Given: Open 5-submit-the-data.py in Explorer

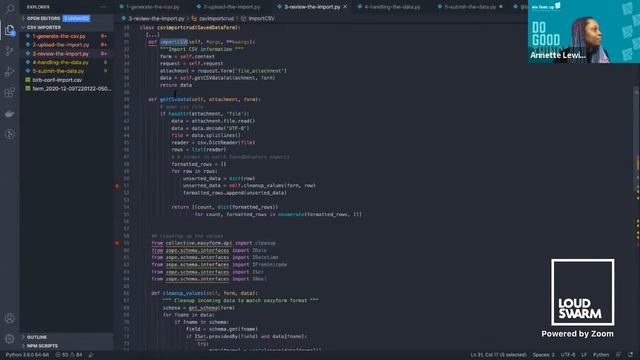Looking at the screenshot, I should point(67,71).
